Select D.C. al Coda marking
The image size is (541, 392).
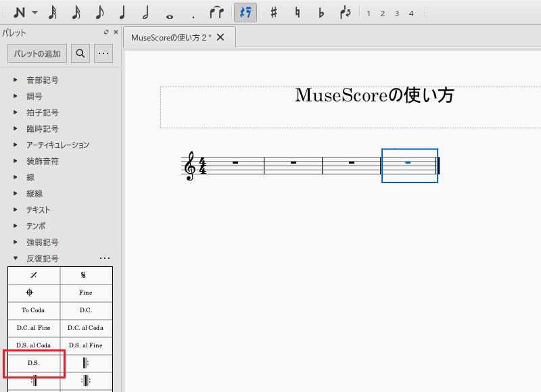pyautogui.click(x=87, y=328)
